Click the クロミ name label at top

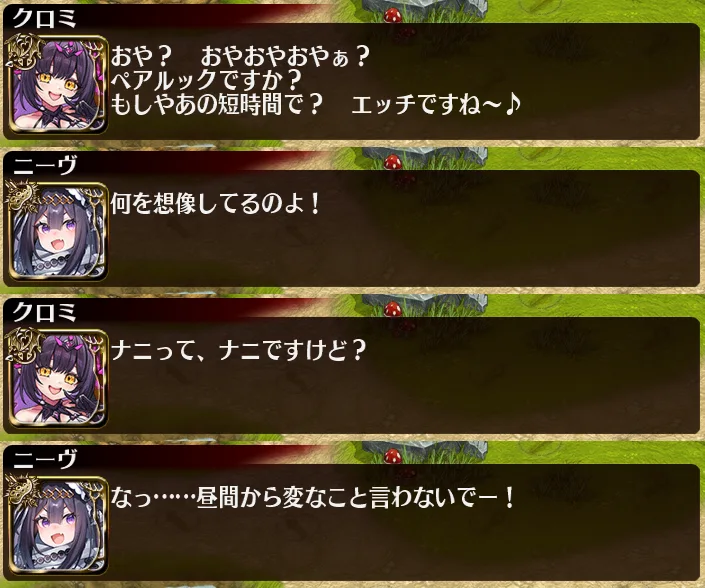(44, 19)
